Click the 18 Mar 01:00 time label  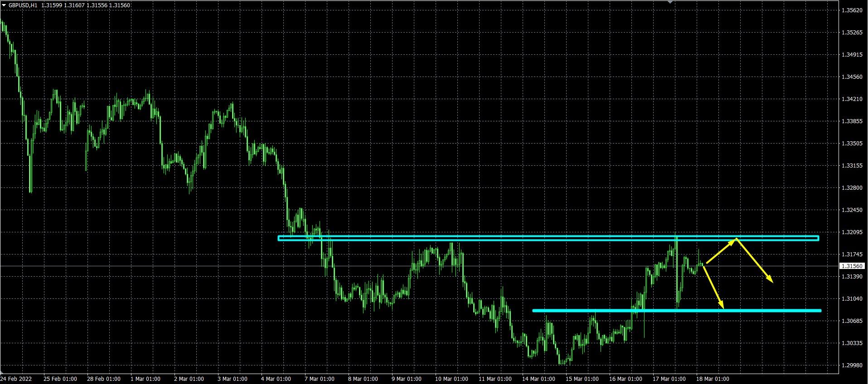point(713,379)
